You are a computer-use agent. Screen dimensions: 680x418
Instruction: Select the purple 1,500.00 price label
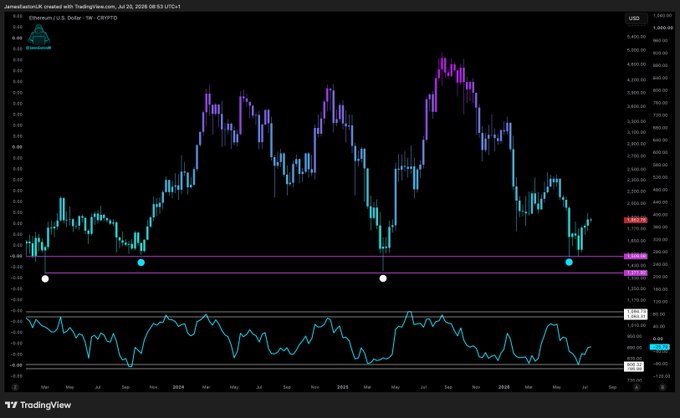pyautogui.click(x=635, y=256)
